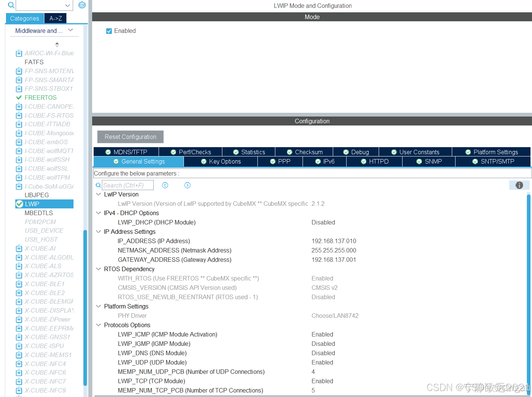Click the LWIP_ICMP Enabled value
Viewport: 532px width, 397px height.
(x=322, y=334)
